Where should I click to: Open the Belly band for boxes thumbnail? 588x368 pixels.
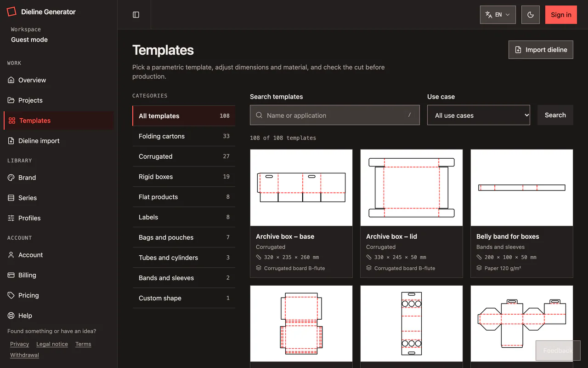[x=522, y=188]
